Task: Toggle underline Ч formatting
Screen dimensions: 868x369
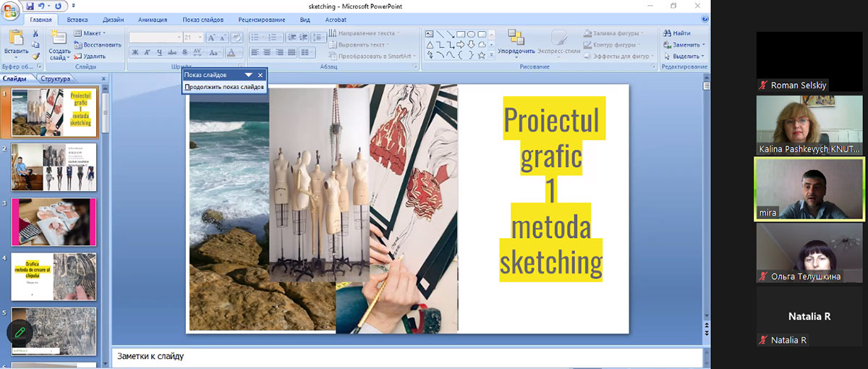Action: tap(160, 52)
